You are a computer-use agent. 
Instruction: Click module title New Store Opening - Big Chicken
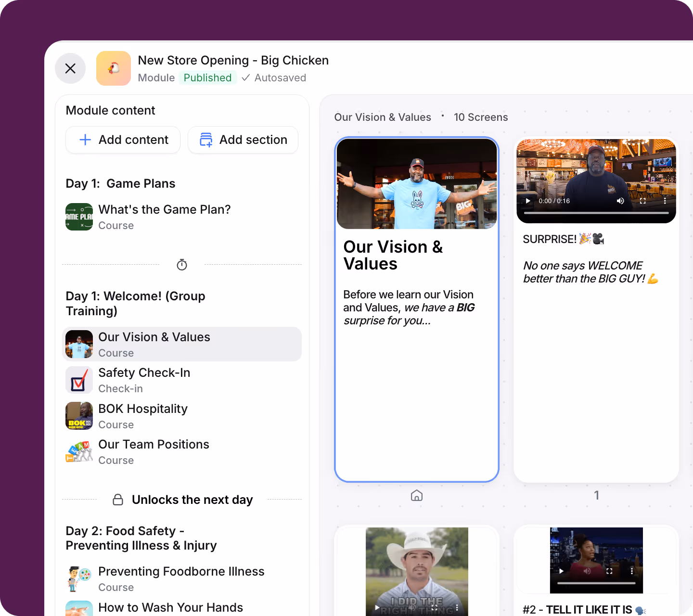coord(233,60)
